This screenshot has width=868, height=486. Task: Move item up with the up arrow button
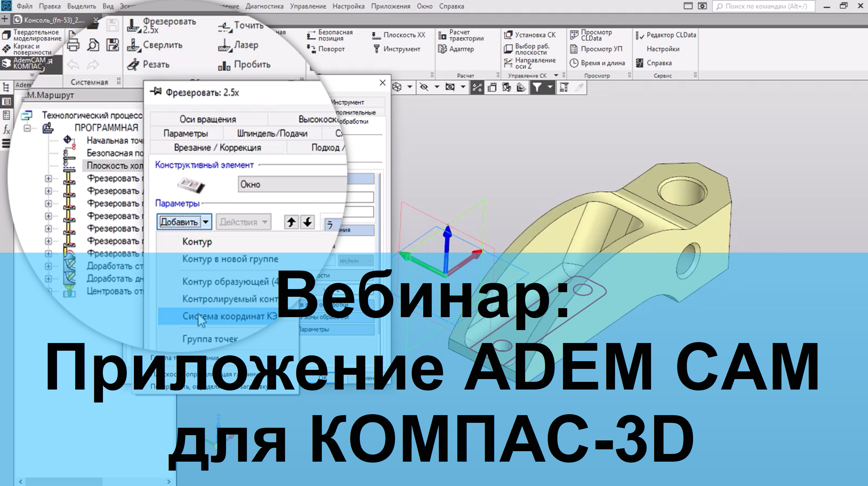pyautogui.click(x=291, y=222)
